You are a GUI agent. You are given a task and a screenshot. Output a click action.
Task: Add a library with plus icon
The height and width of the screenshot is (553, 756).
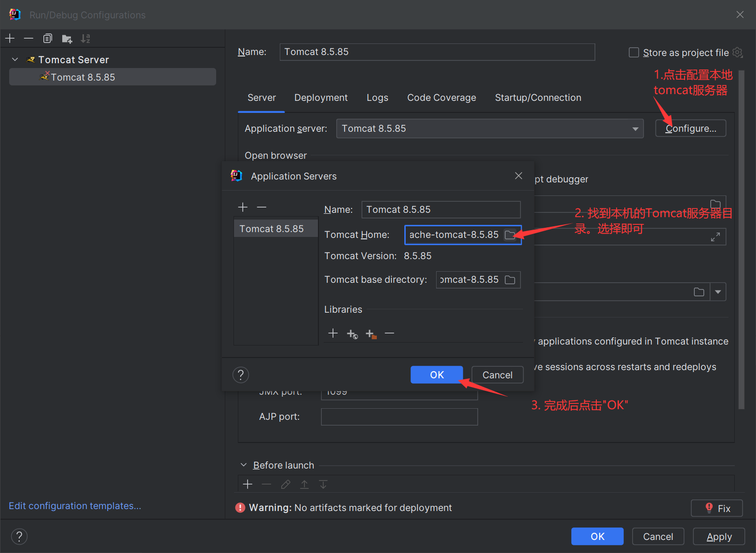[x=333, y=333]
